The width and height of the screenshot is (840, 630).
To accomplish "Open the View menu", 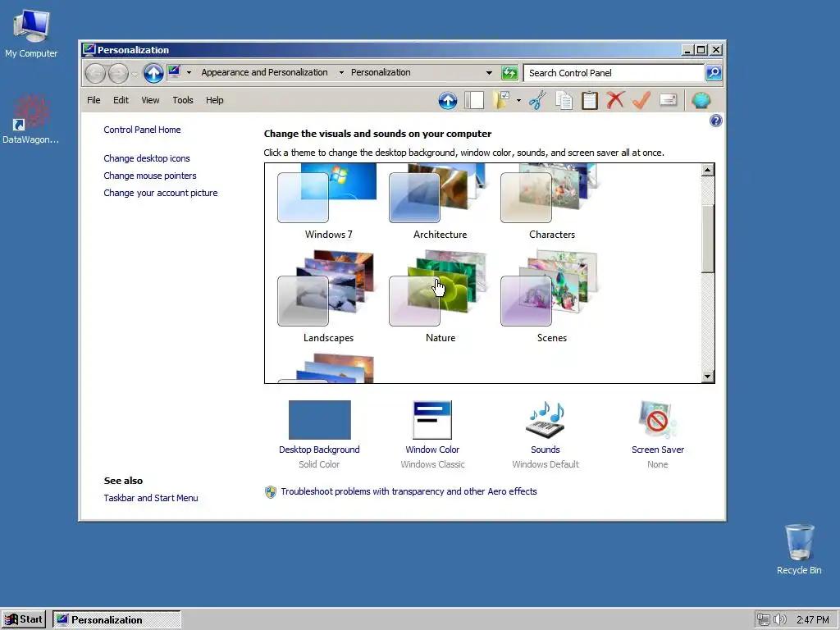I will (150, 100).
